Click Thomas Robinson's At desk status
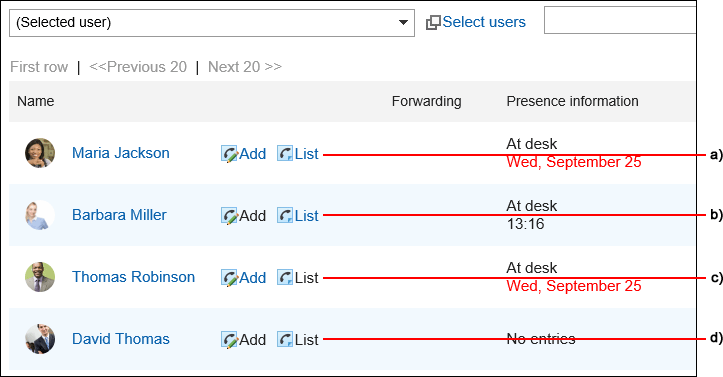The height and width of the screenshot is (377, 723). (532, 268)
